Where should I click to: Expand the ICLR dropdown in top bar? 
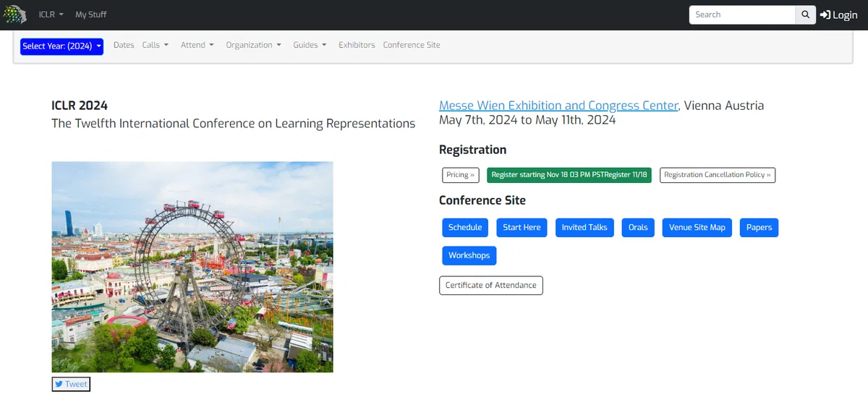coord(51,14)
